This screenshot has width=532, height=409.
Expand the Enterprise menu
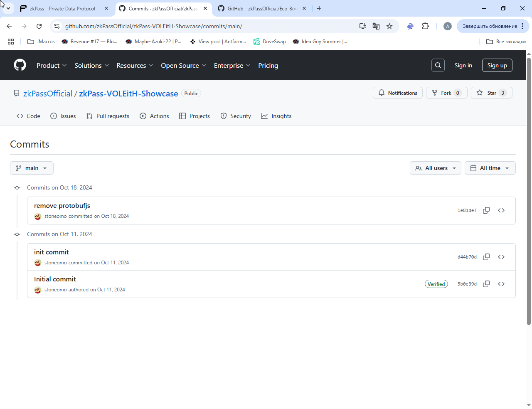232,65
